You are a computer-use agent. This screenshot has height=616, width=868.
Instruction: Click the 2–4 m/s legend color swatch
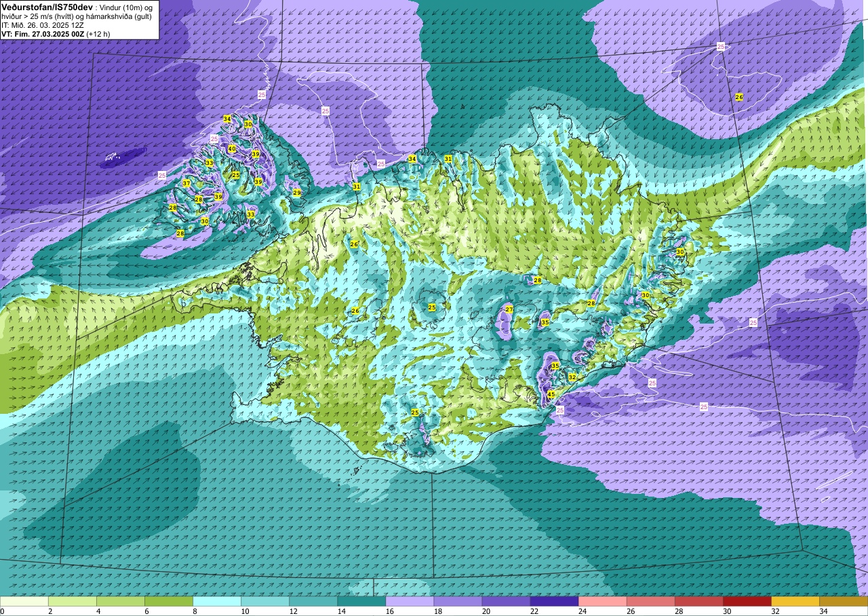(x=73, y=601)
